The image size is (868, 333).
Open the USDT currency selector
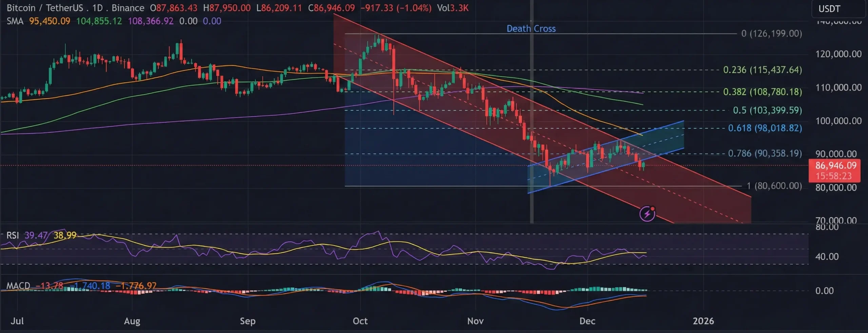point(829,9)
